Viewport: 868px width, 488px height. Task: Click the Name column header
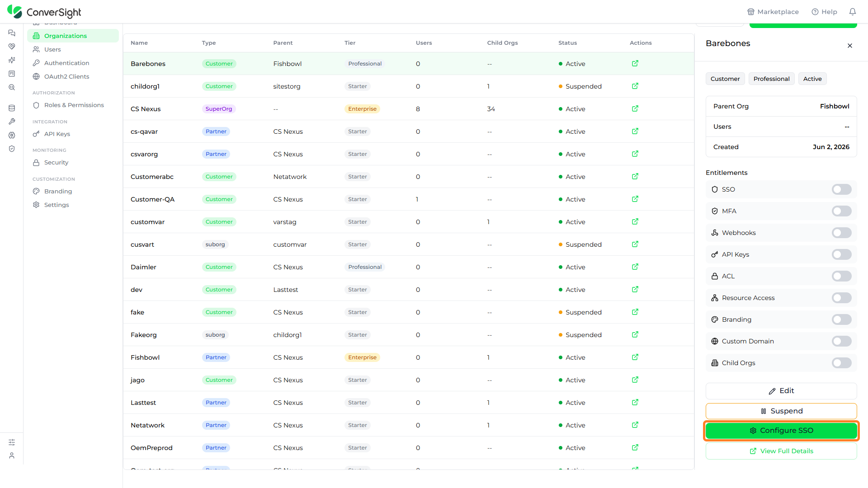139,43
